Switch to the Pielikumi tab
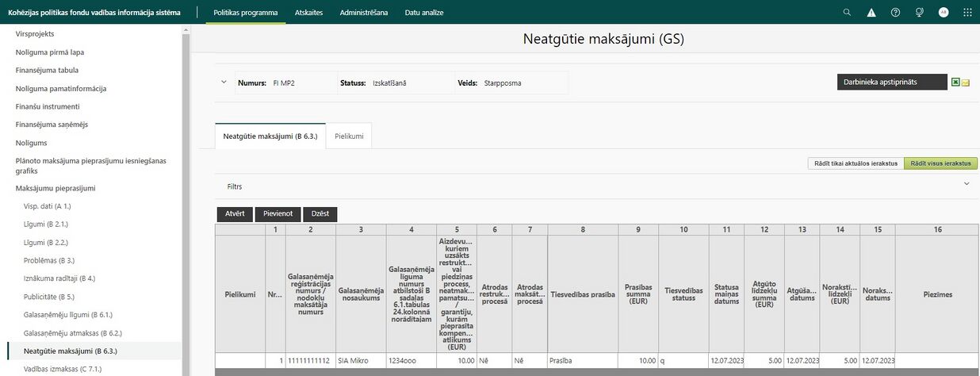This screenshot has width=980, height=376. click(349, 136)
